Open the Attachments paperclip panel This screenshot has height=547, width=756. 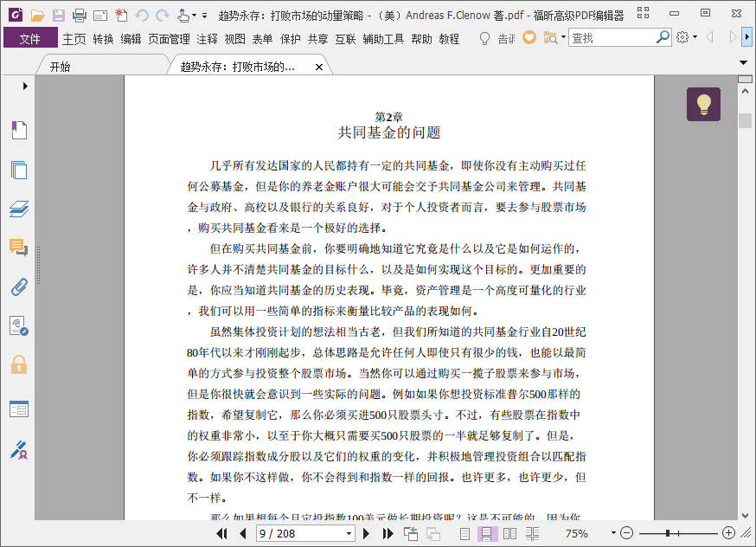19,287
